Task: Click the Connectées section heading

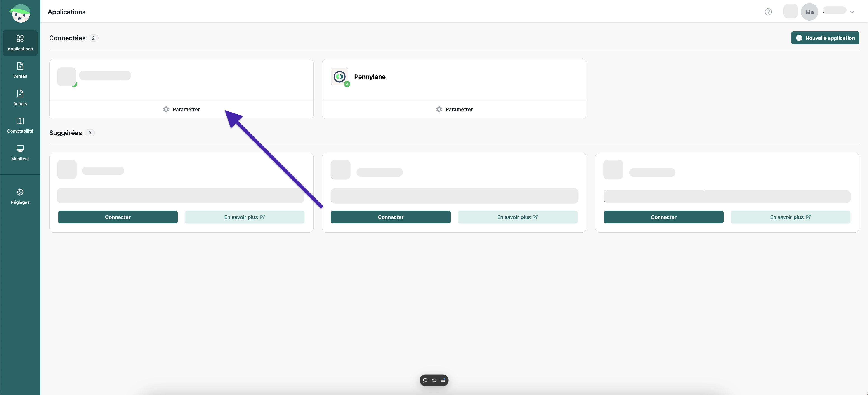Action: 67,38
